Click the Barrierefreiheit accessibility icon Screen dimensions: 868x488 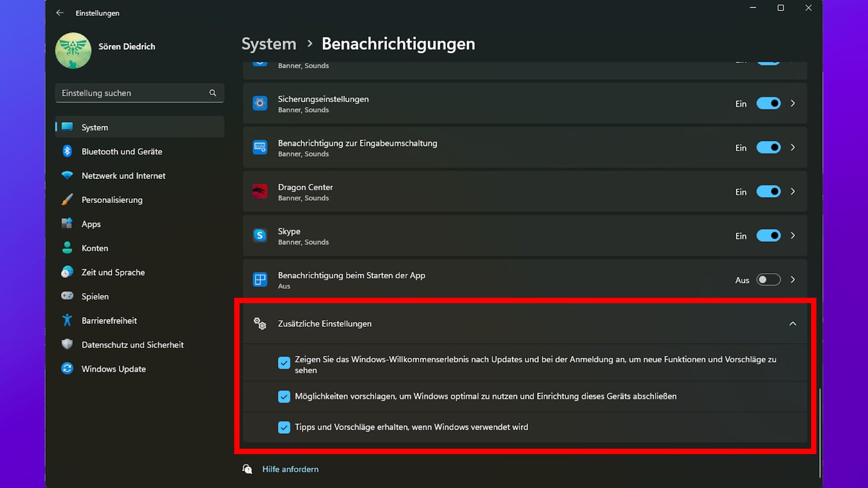[x=68, y=321]
